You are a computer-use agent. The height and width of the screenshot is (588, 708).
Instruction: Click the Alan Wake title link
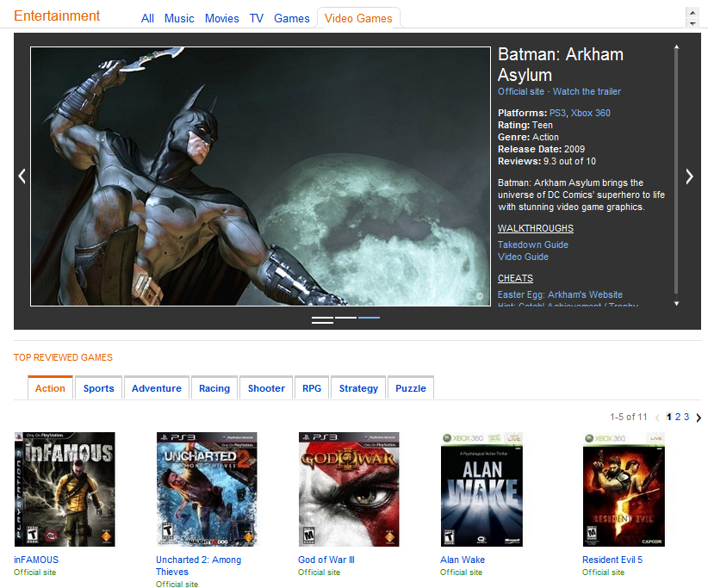pyautogui.click(x=463, y=560)
